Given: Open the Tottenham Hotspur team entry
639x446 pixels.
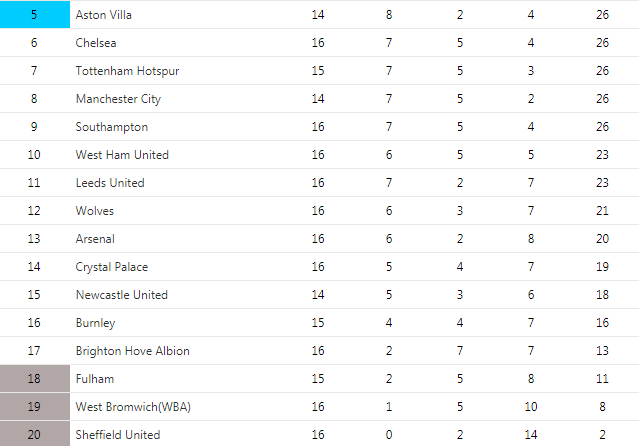Looking at the screenshot, I should pos(127,71).
